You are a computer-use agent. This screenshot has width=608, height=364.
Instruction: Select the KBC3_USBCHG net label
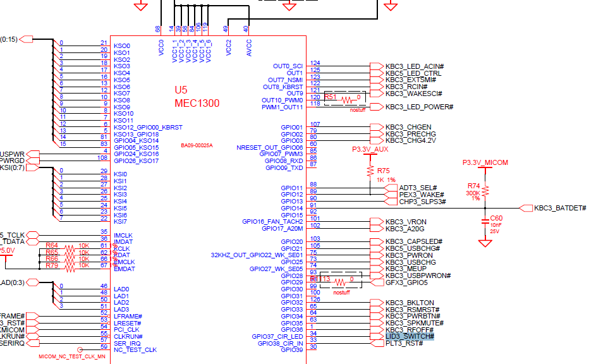[x=411, y=262]
